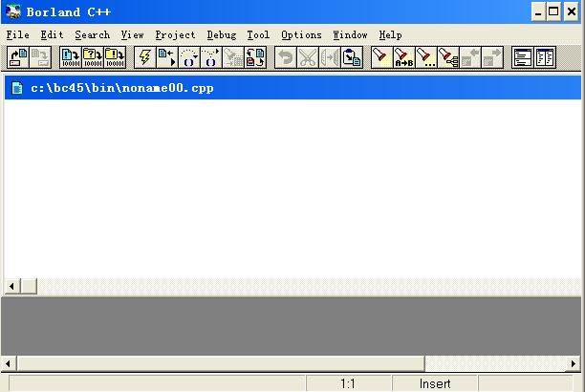Image resolution: width=585 pixels, height=392 pixels.
Task: Open the File menu
Action: 17,35
